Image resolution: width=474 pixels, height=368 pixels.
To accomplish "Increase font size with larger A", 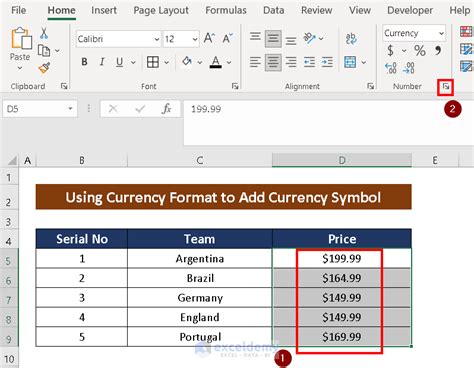I will (x=209, y=38).
